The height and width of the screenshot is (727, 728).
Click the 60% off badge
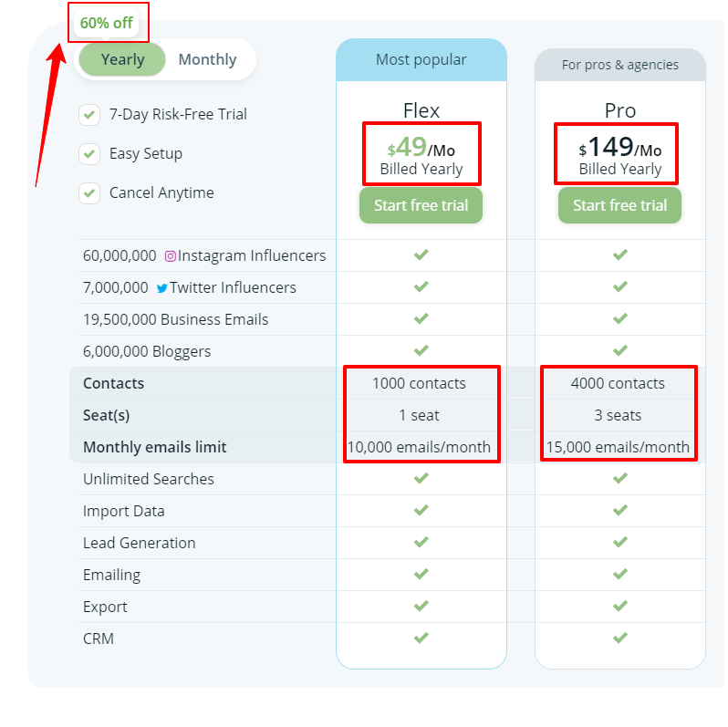point(107,23)
